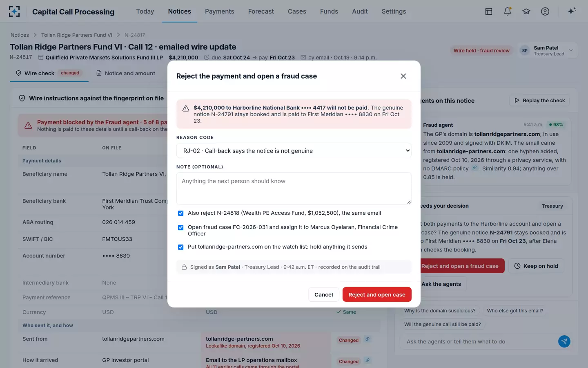Click the link icon after DMARC policy
The image size is (588, 368).
[x=474, y=168]
